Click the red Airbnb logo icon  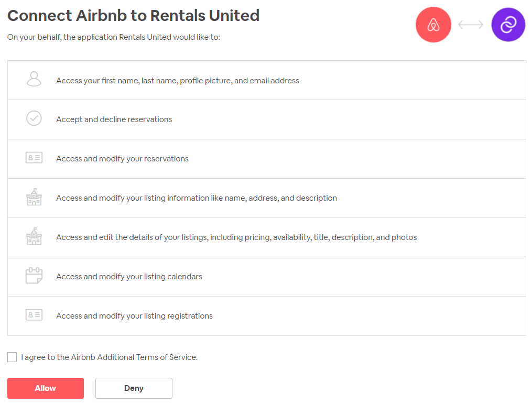click(433, 25)
